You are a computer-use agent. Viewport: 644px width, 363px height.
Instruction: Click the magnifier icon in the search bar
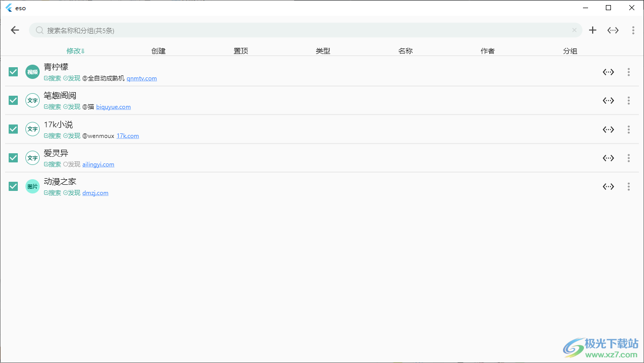[x=40, y=31]
